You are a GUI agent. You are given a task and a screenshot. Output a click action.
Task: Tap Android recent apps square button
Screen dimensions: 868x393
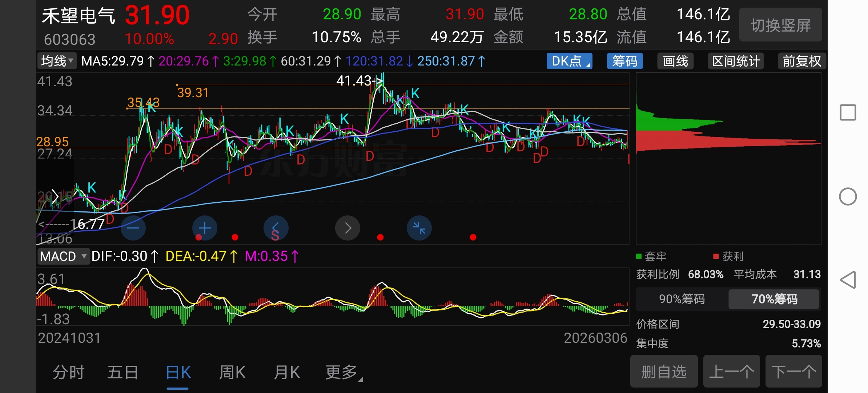pyautogui.click(x=848, y=112)
